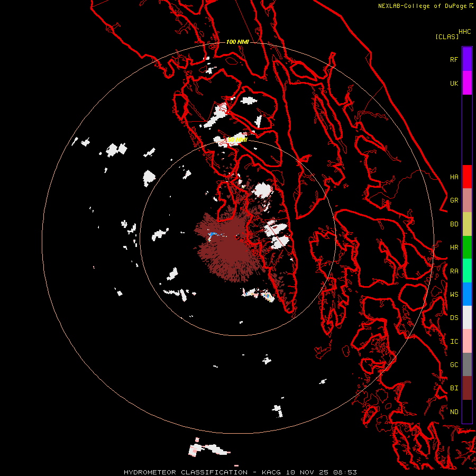Screen dimensions: 476x476
Task: Click the 'BI' legend label
Action: (x=454, y=388)
